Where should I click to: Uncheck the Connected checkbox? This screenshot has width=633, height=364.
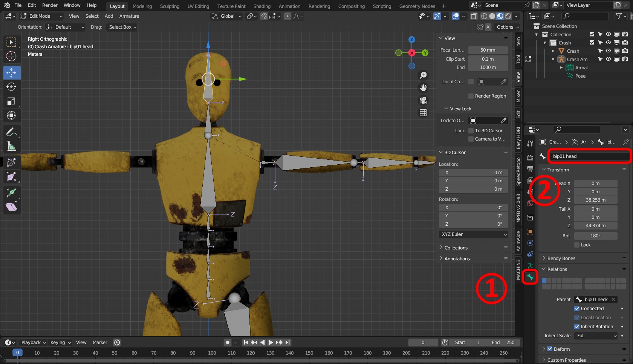(577, 309)
